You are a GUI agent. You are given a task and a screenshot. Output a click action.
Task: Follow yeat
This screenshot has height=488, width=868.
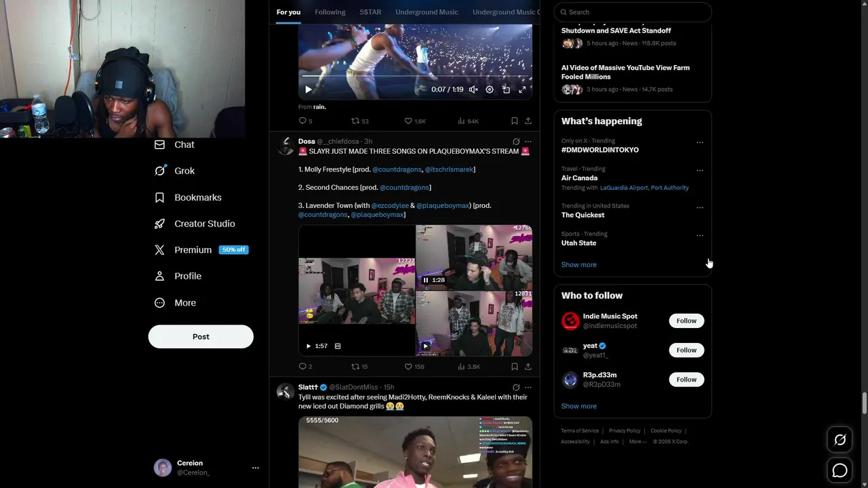point(686,350)
